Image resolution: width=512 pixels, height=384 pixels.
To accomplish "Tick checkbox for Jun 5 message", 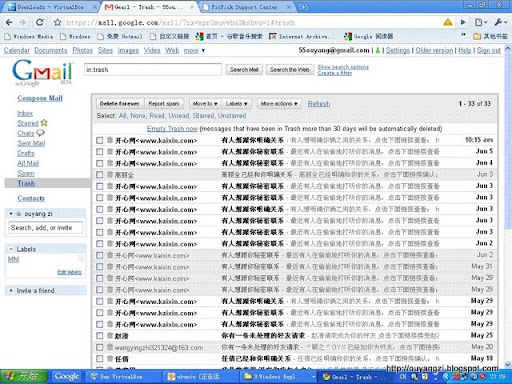I will click(x=99, y=152).
